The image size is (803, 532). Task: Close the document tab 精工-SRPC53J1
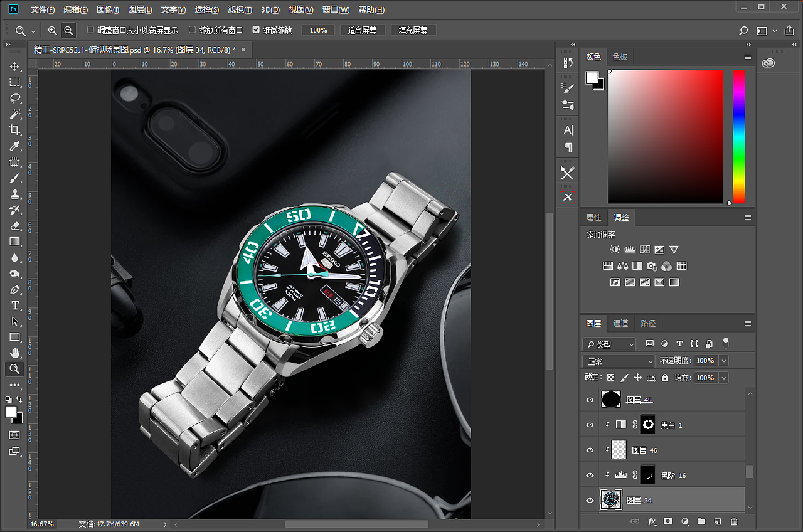[243, 50]
